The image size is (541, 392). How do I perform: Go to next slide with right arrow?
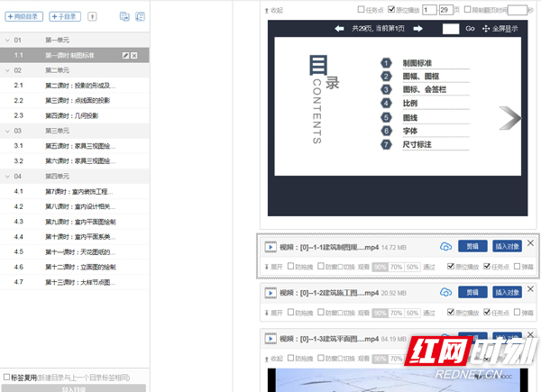click(x=418, y=29)
